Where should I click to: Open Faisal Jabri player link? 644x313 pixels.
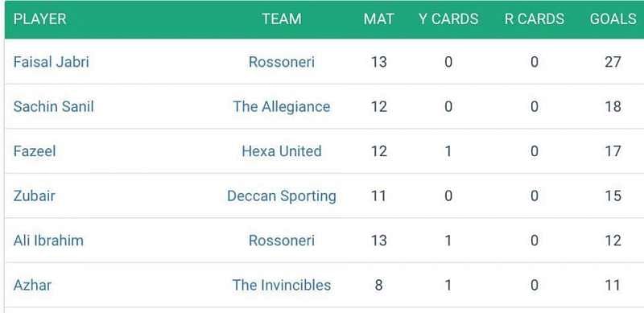51,63
